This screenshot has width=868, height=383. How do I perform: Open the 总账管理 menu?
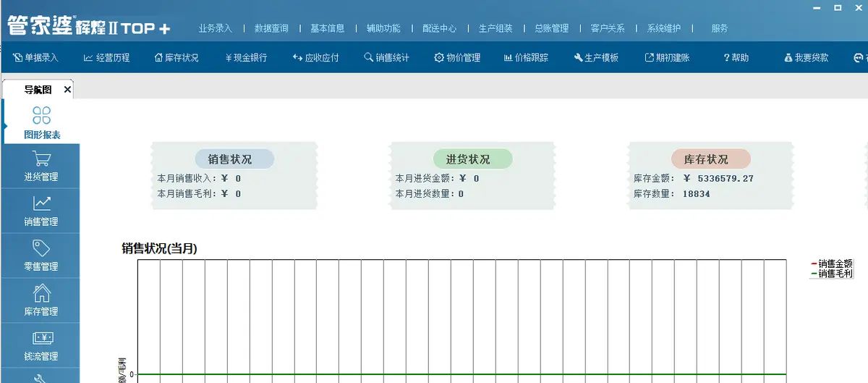coord(551,28)
